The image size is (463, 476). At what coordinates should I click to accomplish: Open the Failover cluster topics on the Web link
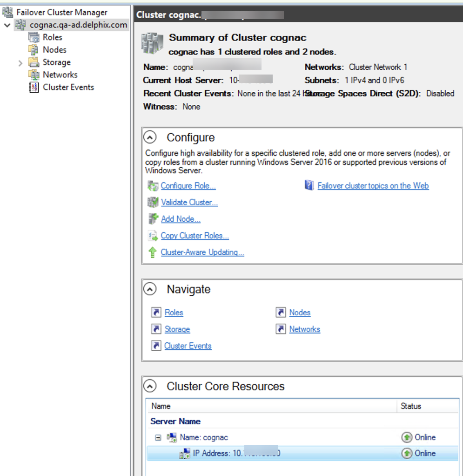coord(373,186)
